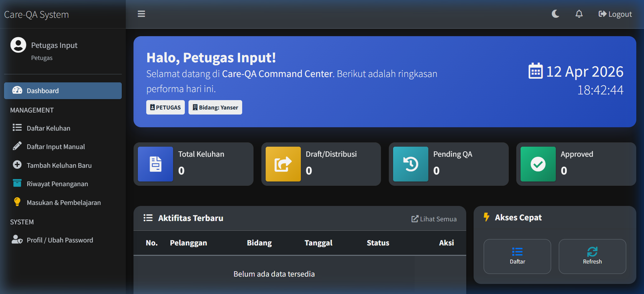Toggle the sidebar hamburger menu

click(x=141, y=14)
